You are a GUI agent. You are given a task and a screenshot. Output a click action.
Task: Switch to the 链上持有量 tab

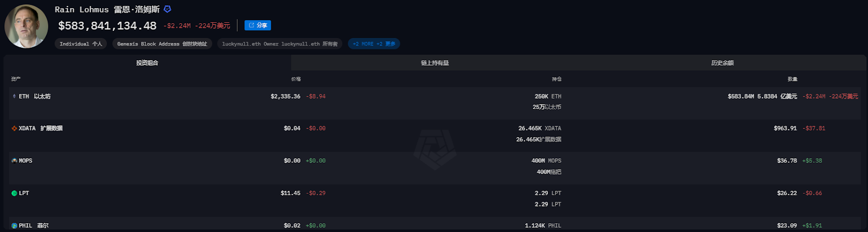[435, 63]
